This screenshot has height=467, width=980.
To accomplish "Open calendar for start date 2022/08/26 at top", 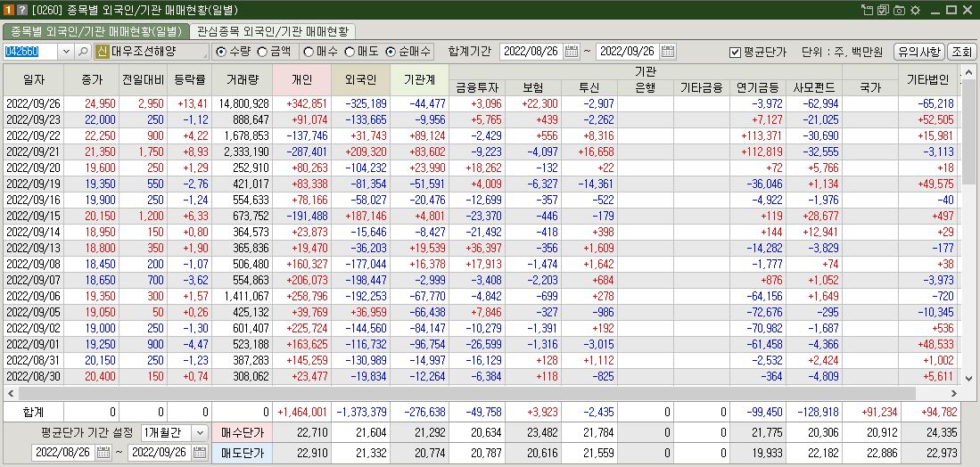I will point(572,52).
